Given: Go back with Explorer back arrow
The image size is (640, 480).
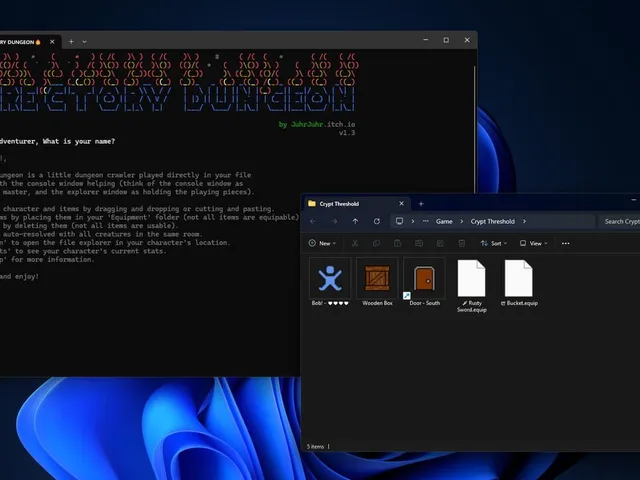Looking at the screenshot, I should 313,221.
